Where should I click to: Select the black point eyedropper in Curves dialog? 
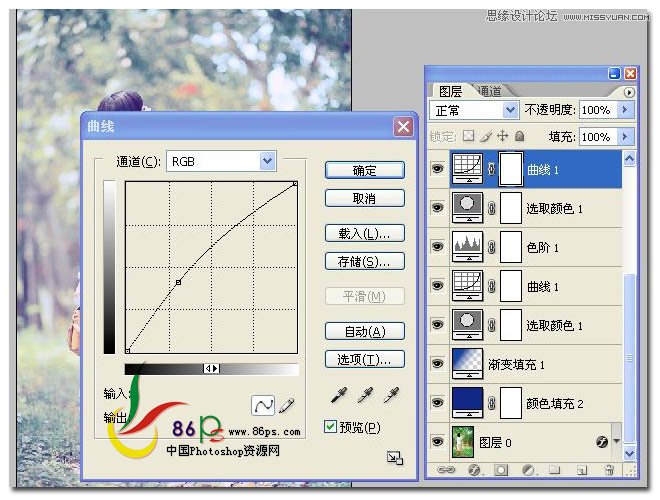pyautogui.click(x=339, y=395)
